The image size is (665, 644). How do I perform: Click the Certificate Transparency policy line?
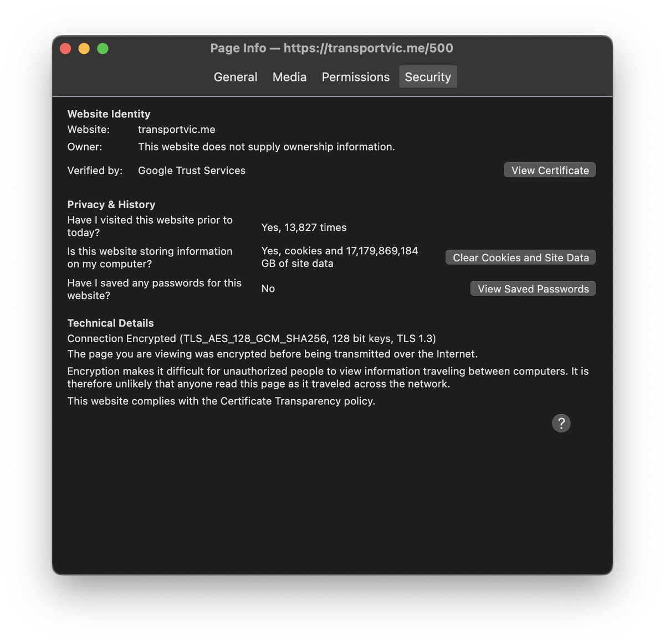(x=221, y=401)
